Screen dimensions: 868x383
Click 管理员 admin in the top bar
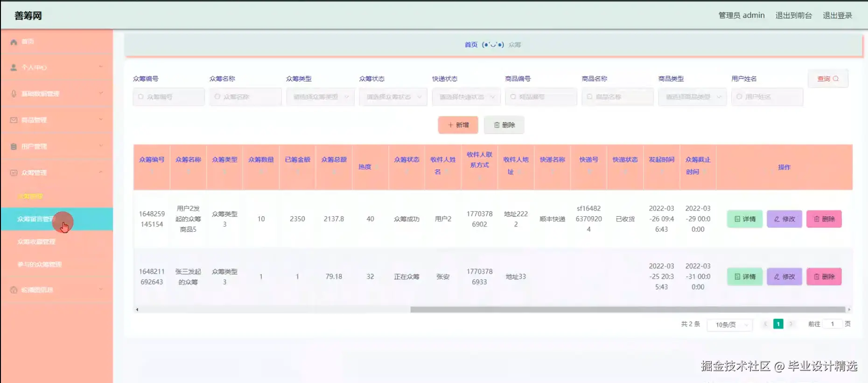pyautogui.click(x=742, y=15)
